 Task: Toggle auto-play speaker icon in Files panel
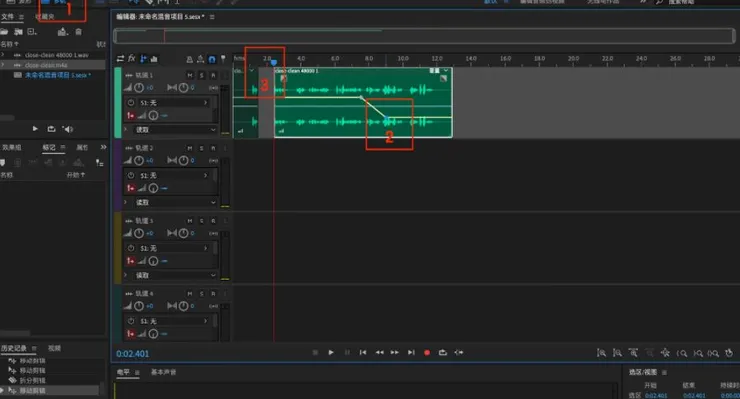pyautogui.click(x=68, y=128)
